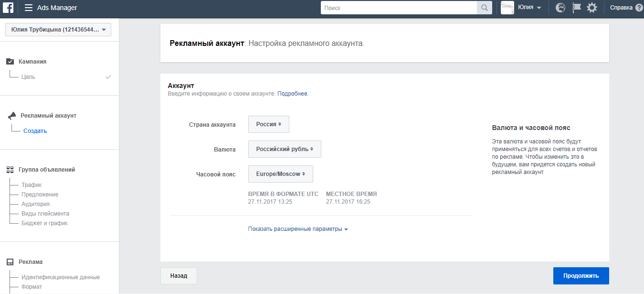Open the Ads Manager hamburger menu
This screenshot has height=294, width=644.
tap(29, 8)
